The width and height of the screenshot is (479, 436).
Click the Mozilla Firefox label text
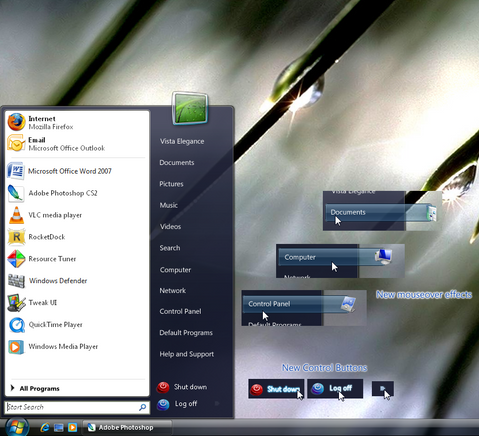[x=51, y=127]
